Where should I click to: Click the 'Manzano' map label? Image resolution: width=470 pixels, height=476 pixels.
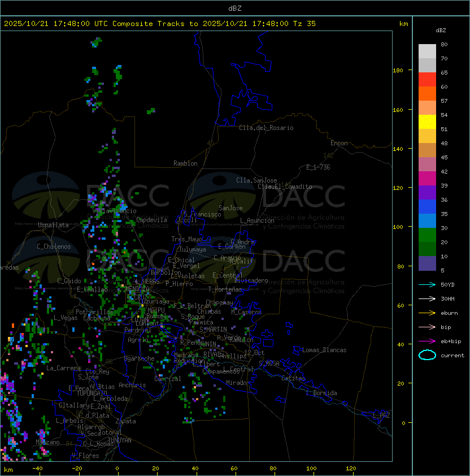click(47, 442)
